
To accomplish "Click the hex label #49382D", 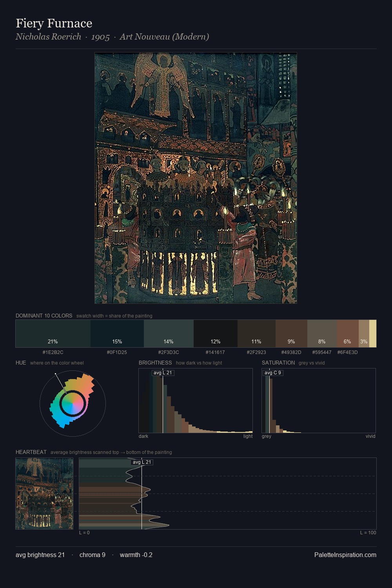I will 291,352.
